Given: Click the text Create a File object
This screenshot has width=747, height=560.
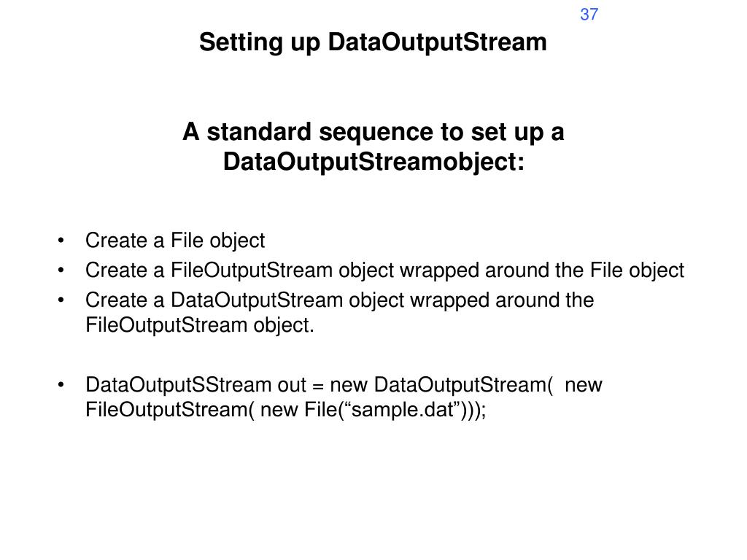Looking at the screenshot, I should [x=175, y=241].
